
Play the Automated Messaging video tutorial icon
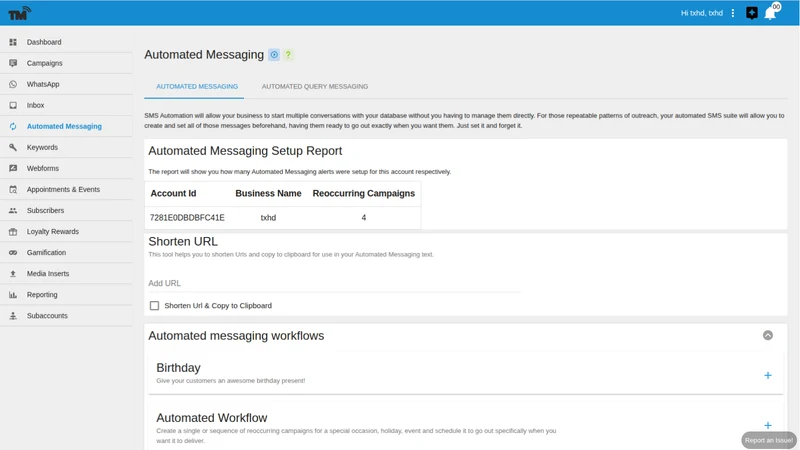(x=274, y=55)
